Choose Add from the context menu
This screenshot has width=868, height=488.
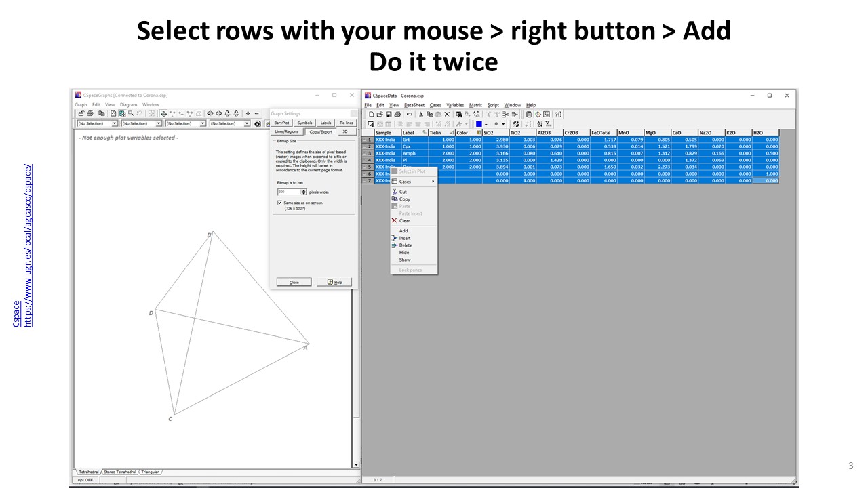click(x=403, y=231)
